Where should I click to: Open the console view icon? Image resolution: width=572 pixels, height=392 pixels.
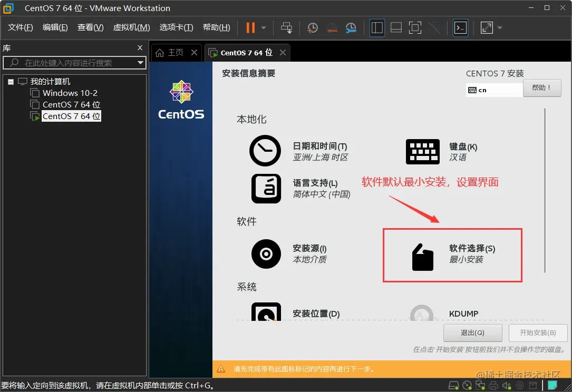[460, 28]
